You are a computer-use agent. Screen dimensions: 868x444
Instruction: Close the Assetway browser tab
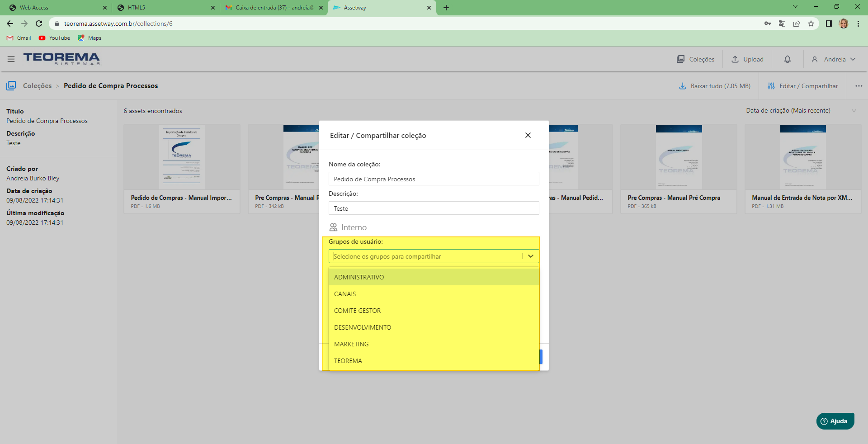[429, 8]
